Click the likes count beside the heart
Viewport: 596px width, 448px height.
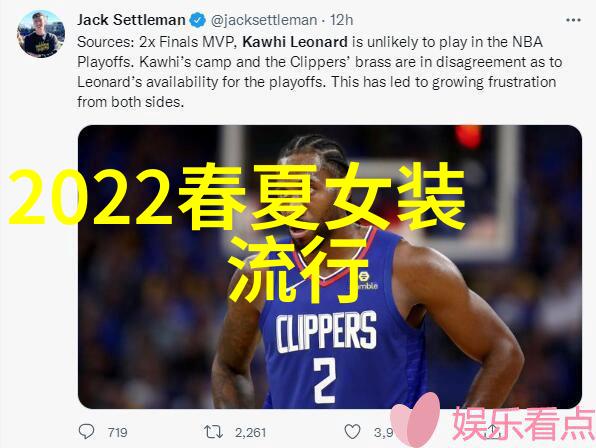[x=384, y=432]
